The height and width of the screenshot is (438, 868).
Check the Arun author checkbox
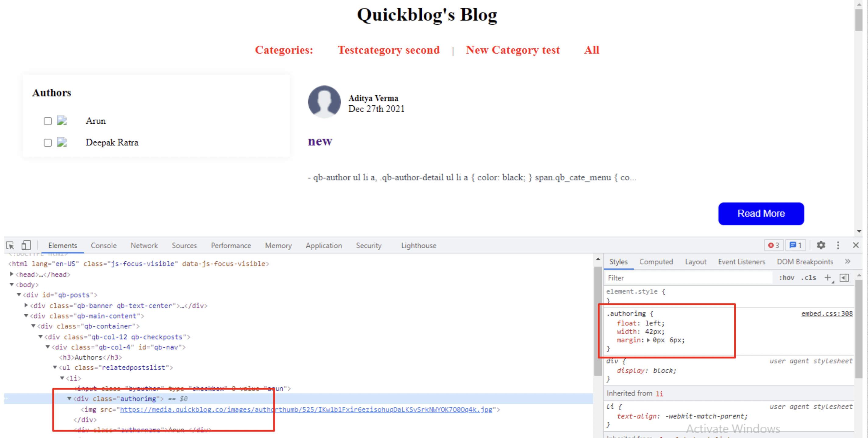(x=48, y=121)
